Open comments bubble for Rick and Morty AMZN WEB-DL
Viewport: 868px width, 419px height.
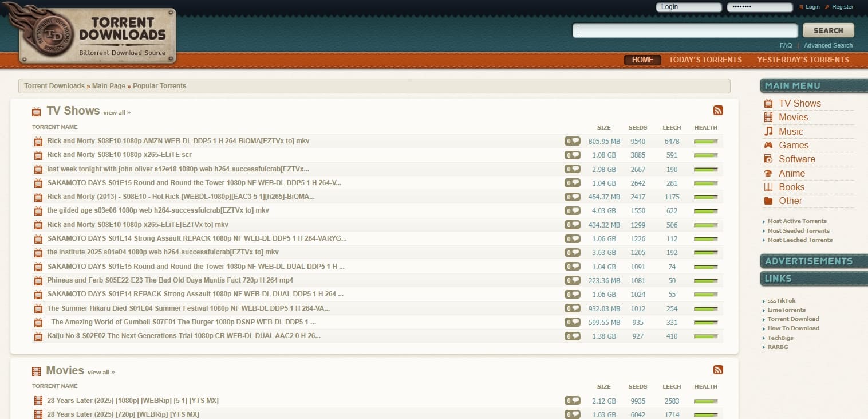573,141
